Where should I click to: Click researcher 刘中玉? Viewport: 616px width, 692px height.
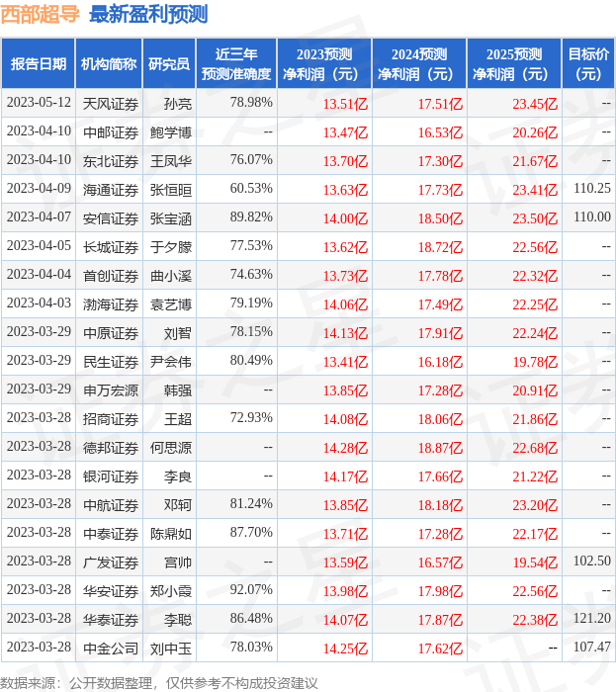(x=171, y=649)
